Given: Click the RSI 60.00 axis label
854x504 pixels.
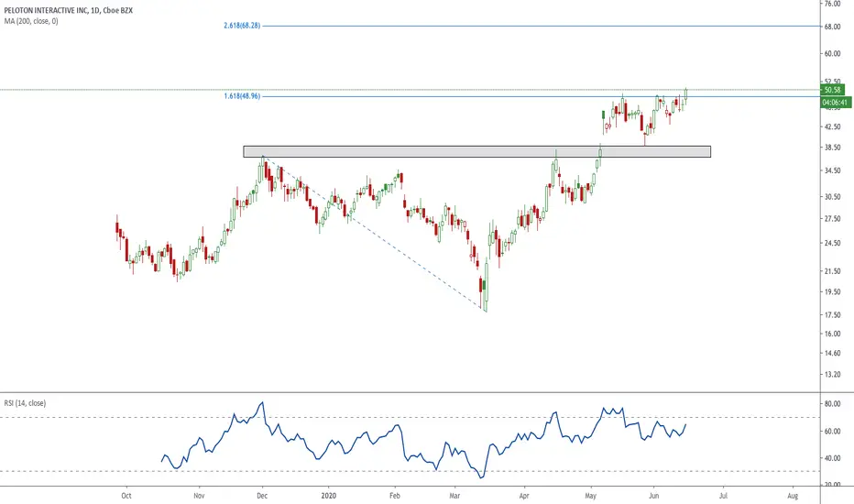Looking at the screenshot, I should pos(832,431).
